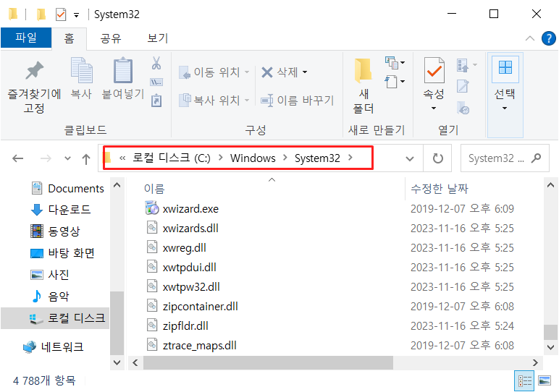The width and height of the screenshot is (559, 392).
Task: Open Quick Access Toolbar customize dropdown
Action: [76, 15]
